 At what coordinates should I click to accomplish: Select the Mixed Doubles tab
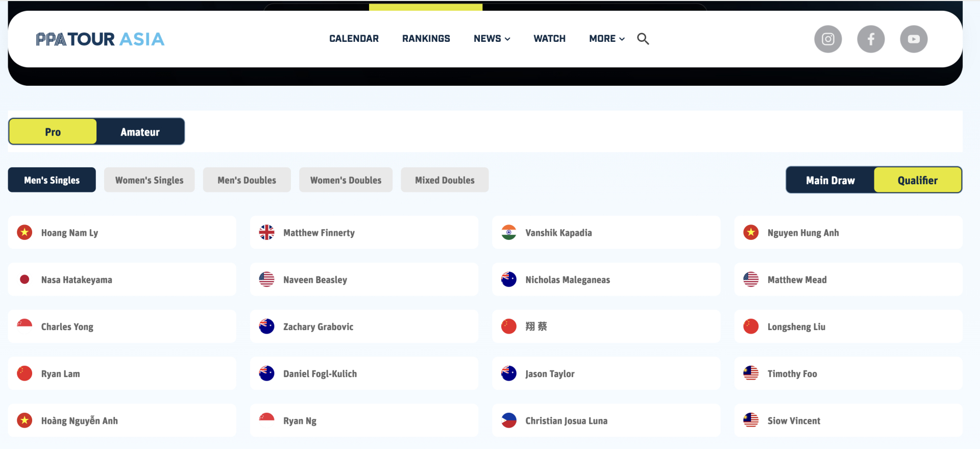click(445, 180)
